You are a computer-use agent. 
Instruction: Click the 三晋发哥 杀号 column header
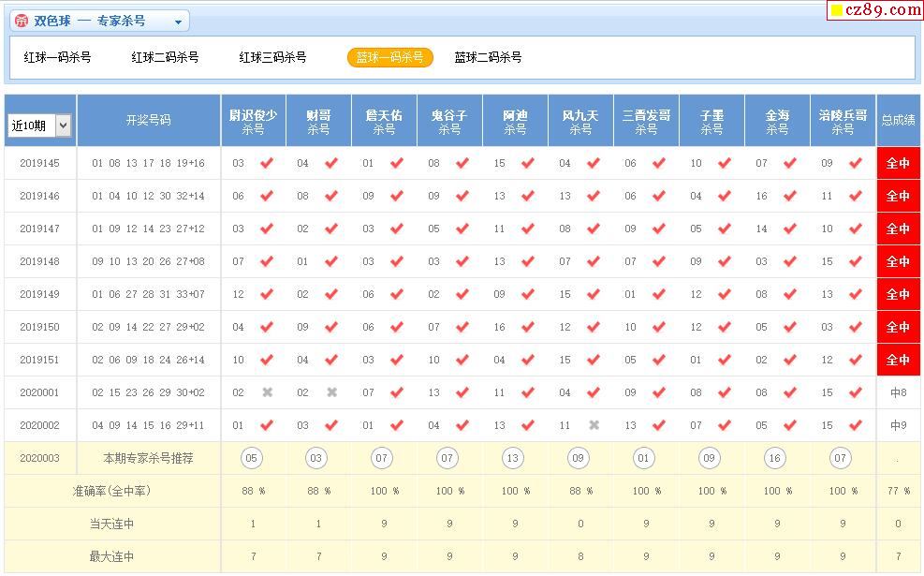(x=646, y=122)
